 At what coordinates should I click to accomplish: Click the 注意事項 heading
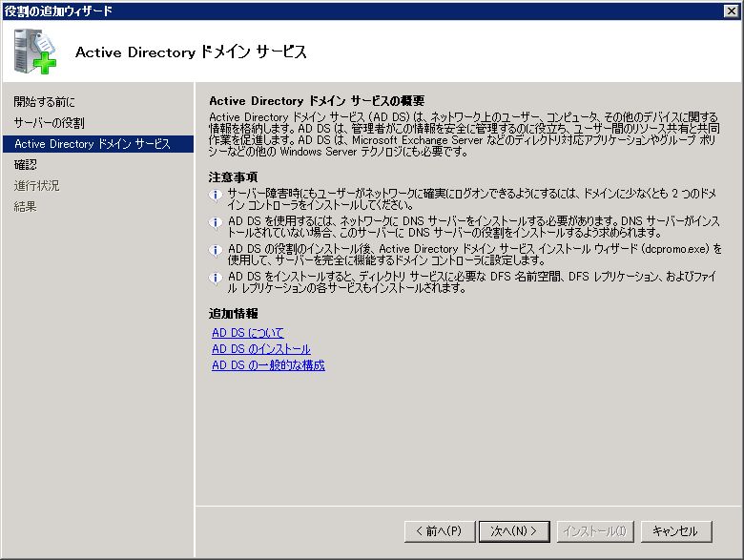(x=233, y=177)
